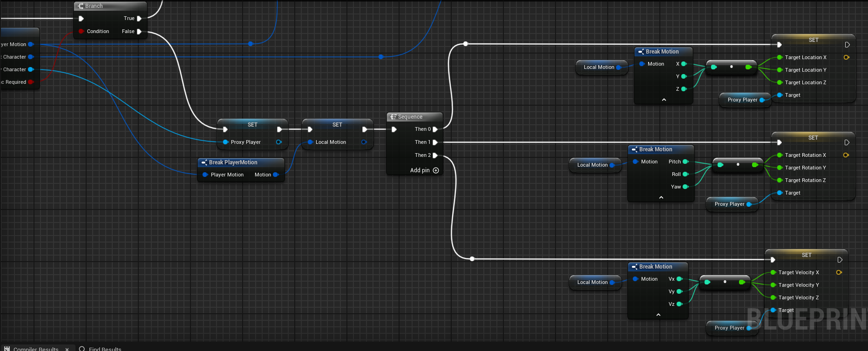868x351 pixels.
Task: Click the orange output pin of Target Velocity SET
Action: click(x=839, y=272)
